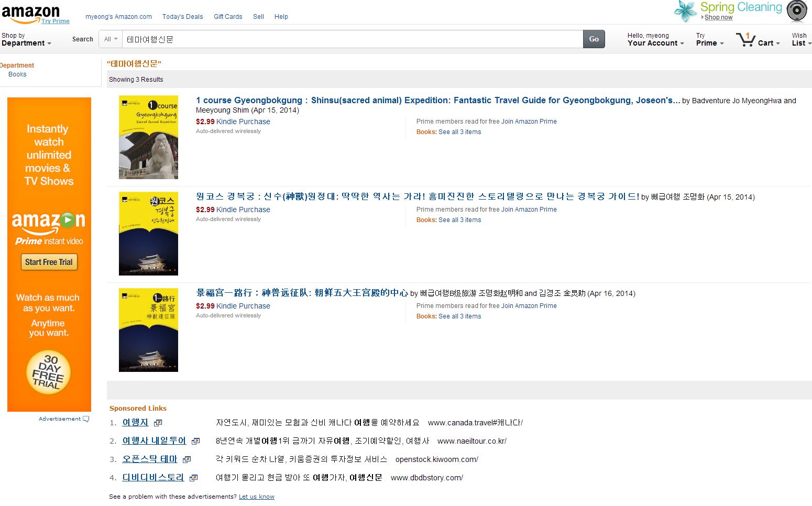Open 景福宫一路行 cover thumbnail
This screenshot has width=812, height=506.
(x=148, y=330)
